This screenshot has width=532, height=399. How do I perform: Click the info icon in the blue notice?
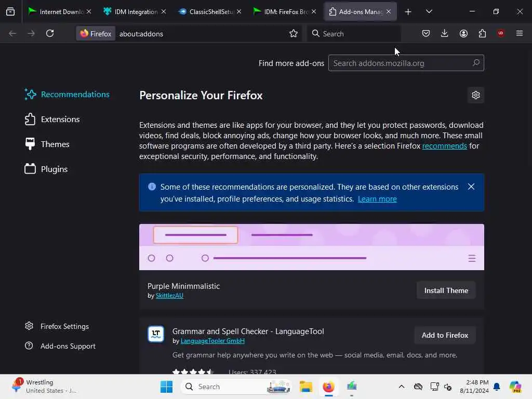[152, 187]
